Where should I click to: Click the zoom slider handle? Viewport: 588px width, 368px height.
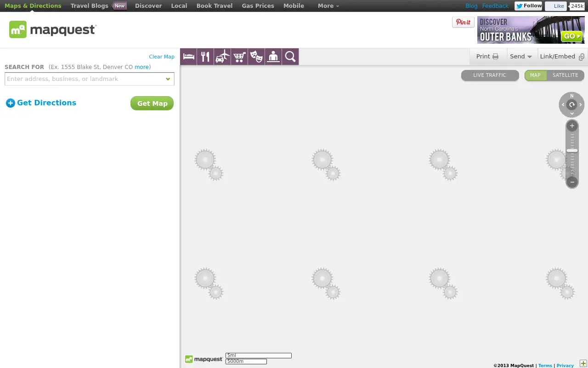(572, 150)
